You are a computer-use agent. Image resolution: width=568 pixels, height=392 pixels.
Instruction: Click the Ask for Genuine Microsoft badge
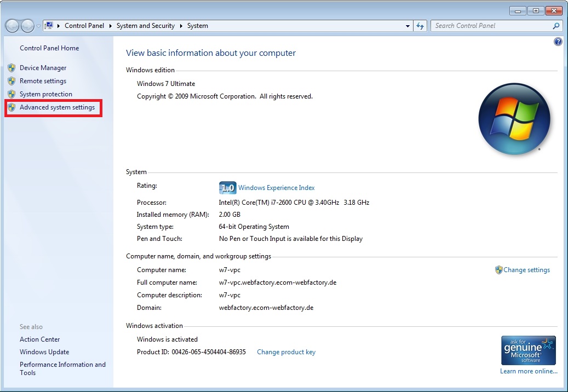coord(529,350)
